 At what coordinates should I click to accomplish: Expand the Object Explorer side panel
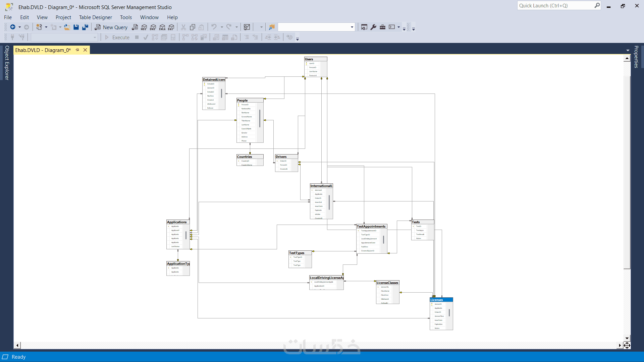click(x=7, y=63)
